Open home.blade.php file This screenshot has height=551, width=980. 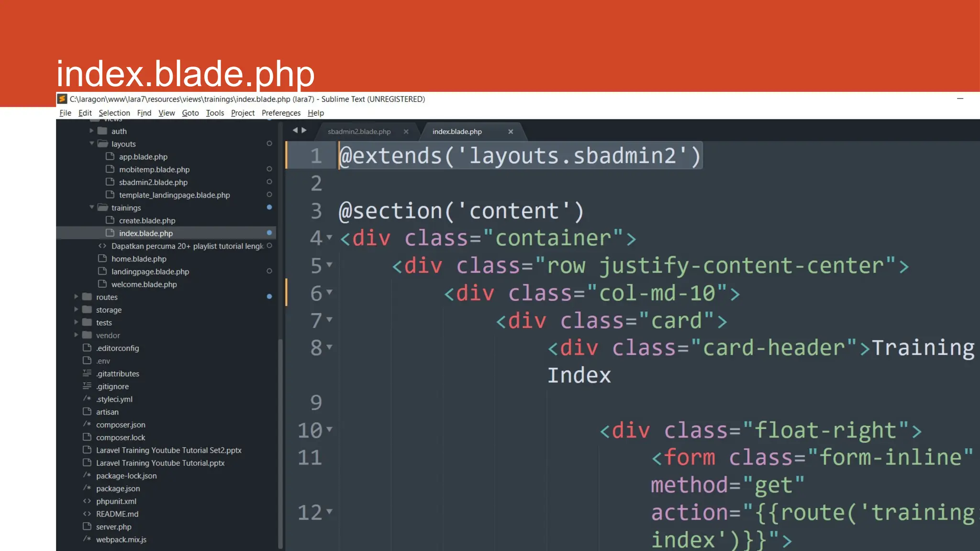(x=139, y=259)
